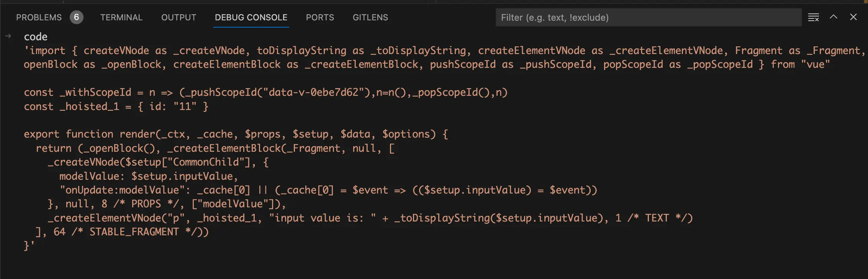Open the Terminal tab
The height and width of the screenshot is (279, 868).
[x=121, y=18]
